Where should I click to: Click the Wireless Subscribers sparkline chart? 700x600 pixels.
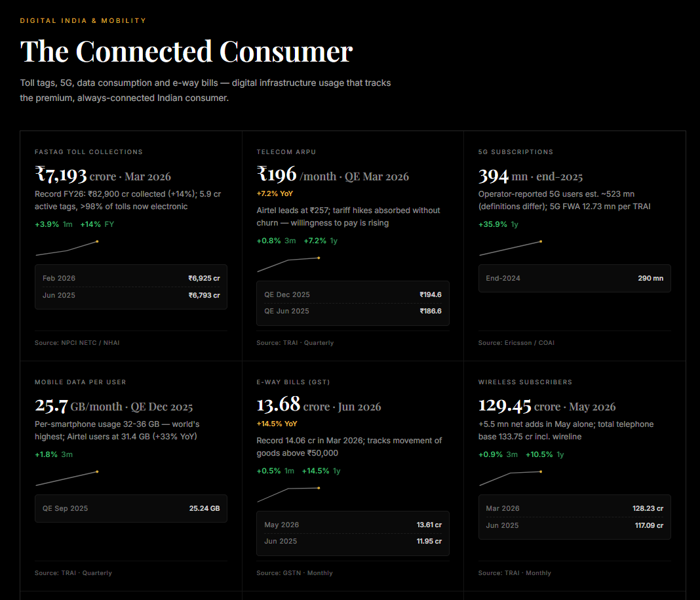[511, 479]
